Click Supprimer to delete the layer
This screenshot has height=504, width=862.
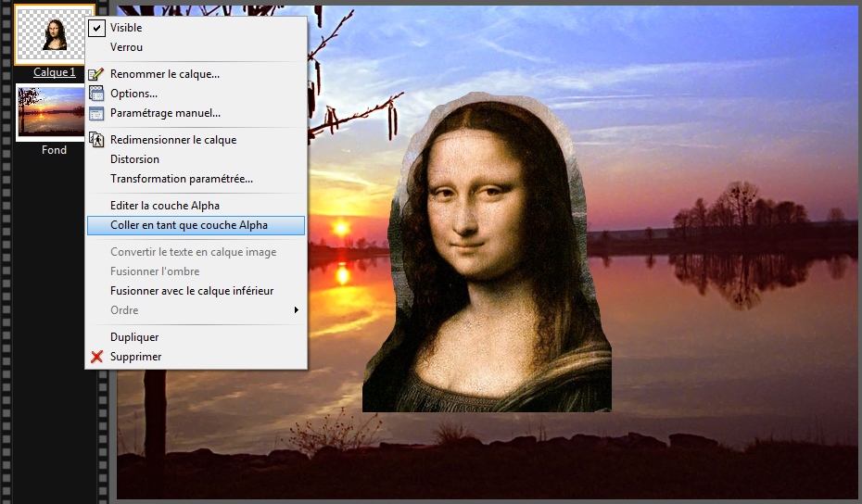pos(135,357)
